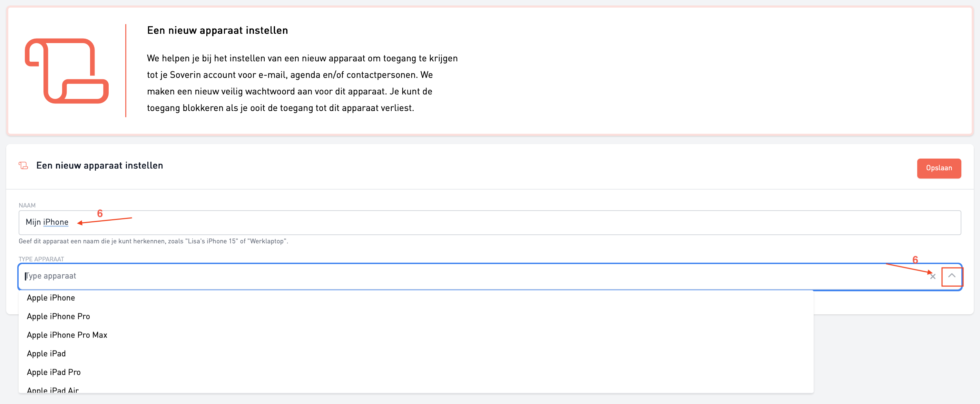Click the NAAM field label
Viewport: 980px width, 404px height.
[27, 205]
